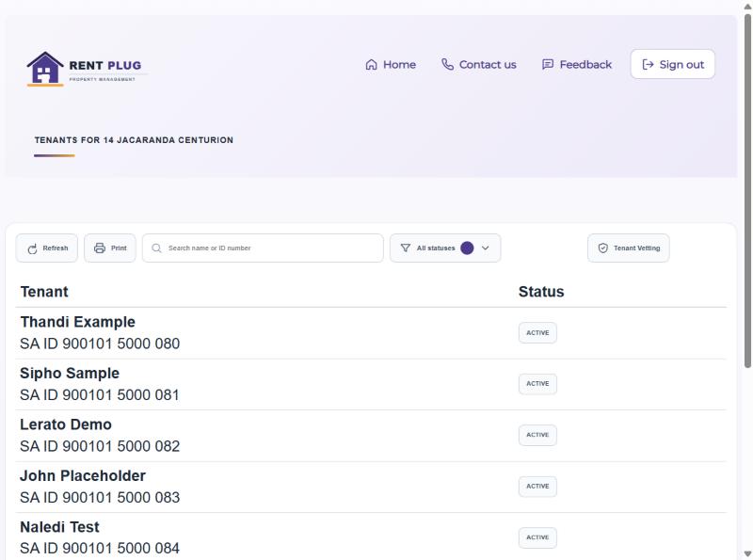This screenshot has width=753, height=560.
Task: Click the Rent Plug house logo
Action: [x=45, y=69]
